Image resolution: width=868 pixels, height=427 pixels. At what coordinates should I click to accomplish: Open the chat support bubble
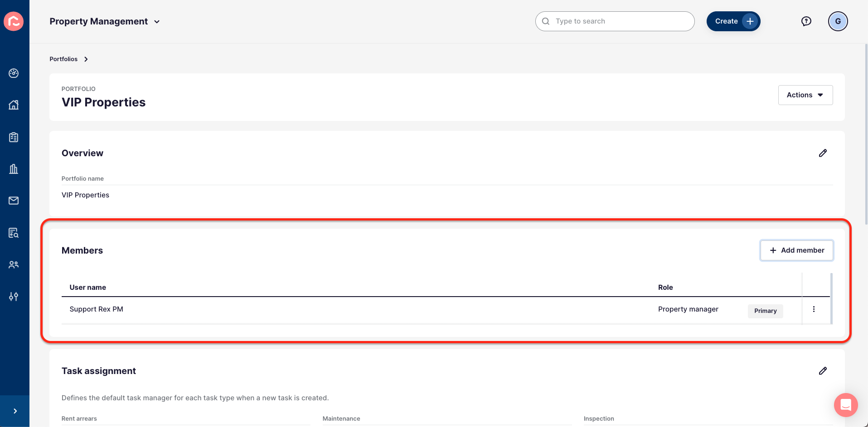846,405
